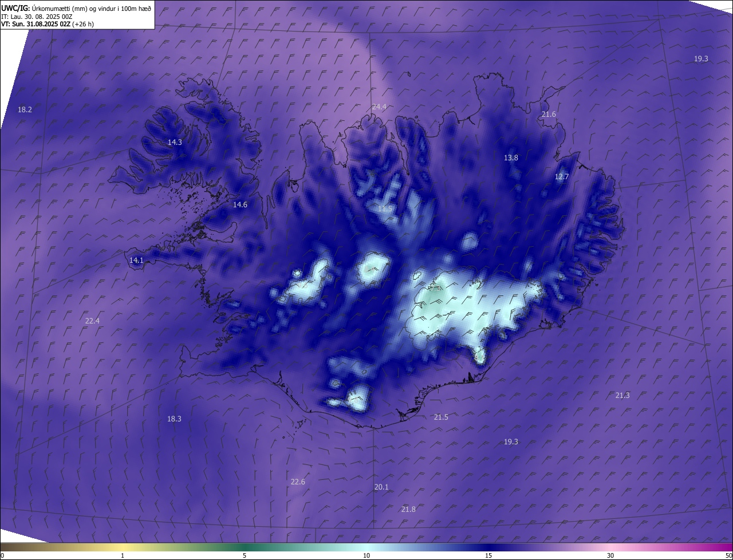Click the 18.3 value on the map
This screenshot has width=733, height=560.
pos(174,419)
